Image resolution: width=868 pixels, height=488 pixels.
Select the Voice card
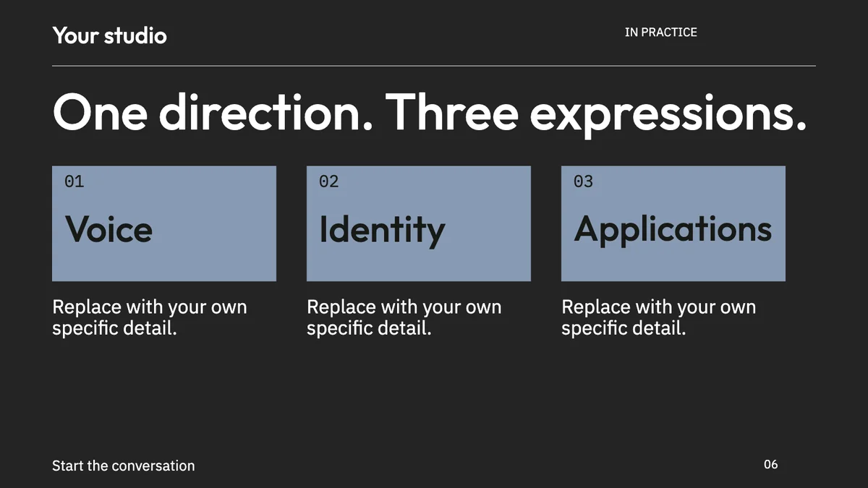point(164,223)
